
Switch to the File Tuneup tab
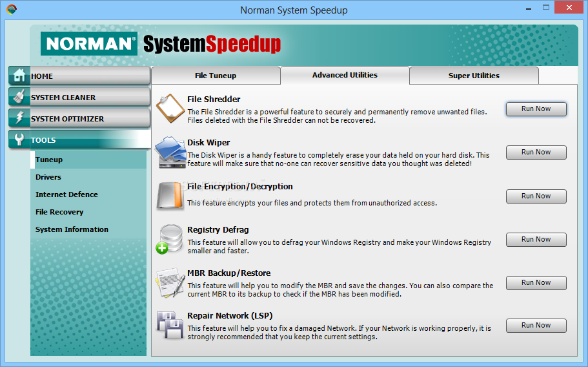[216, 76]
